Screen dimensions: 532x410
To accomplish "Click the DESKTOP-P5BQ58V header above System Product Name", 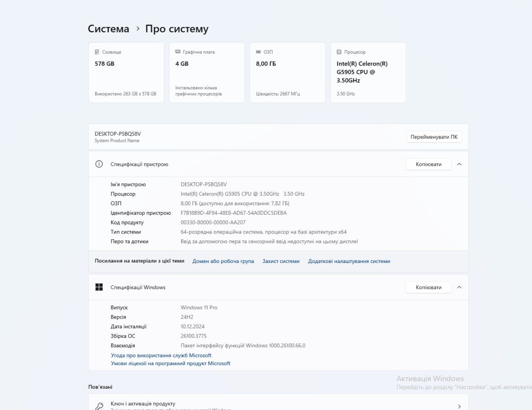I will 118,134.
